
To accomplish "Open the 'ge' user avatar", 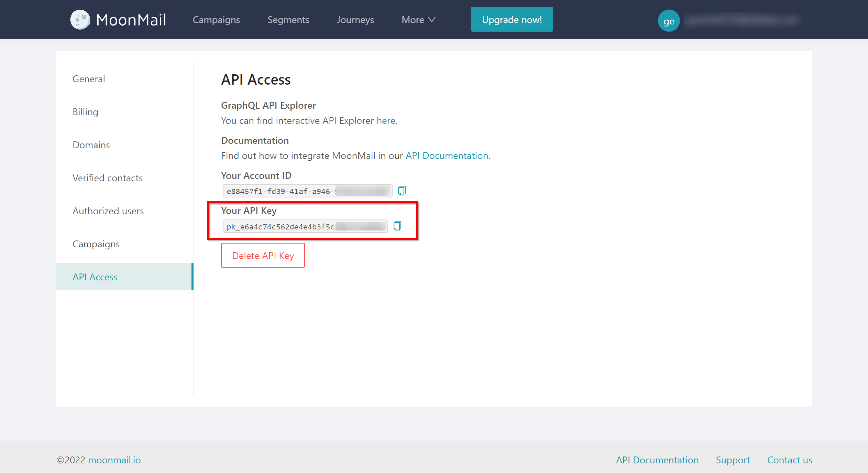I will pyautogui.click(x=669, y=21).
